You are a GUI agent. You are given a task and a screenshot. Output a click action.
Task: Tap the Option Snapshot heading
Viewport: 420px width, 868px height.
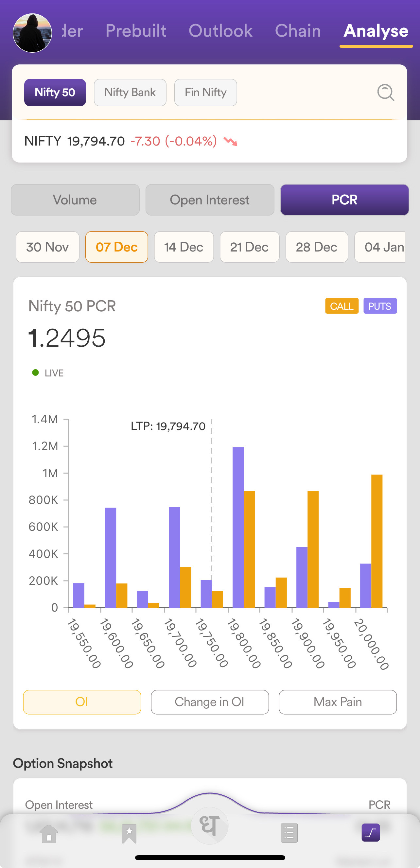click(x=63, y=763)
